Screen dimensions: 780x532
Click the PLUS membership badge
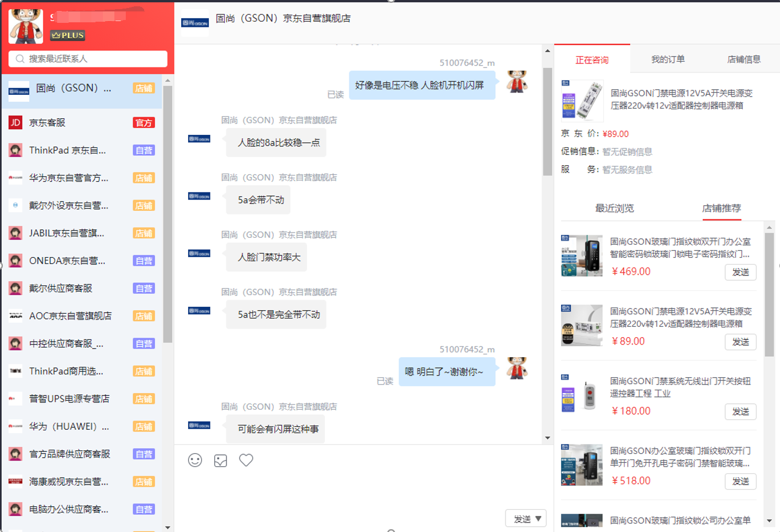click(67, 35)
